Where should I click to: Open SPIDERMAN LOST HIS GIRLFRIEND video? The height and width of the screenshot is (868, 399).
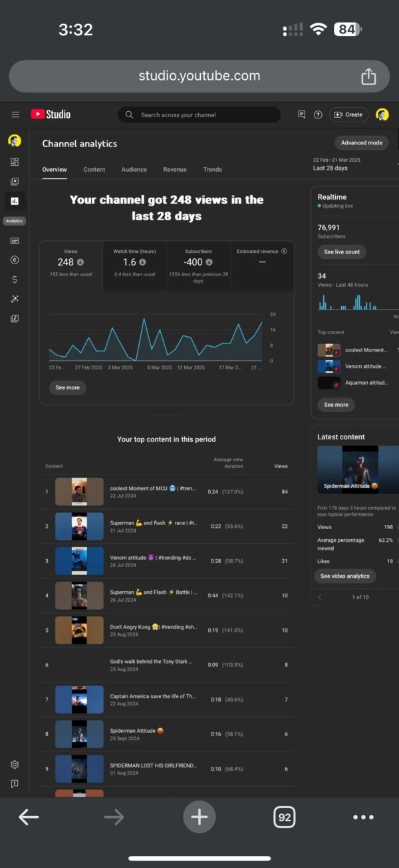[x=166, y=769]
